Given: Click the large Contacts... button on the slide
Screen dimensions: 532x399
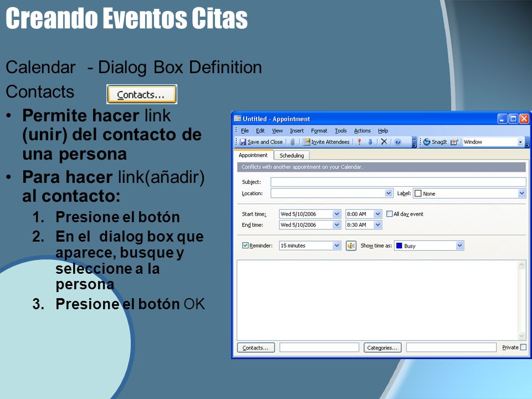Looking at the screenshot, I should coord(141,94).
